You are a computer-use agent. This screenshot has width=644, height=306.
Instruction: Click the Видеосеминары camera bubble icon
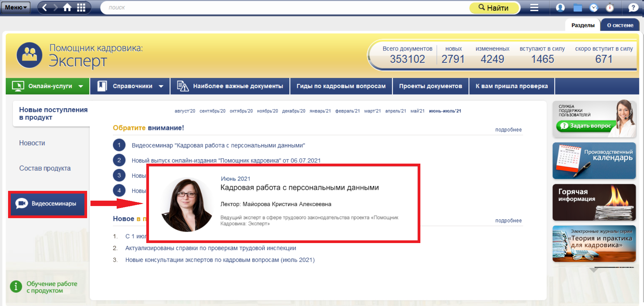point(22,203)
